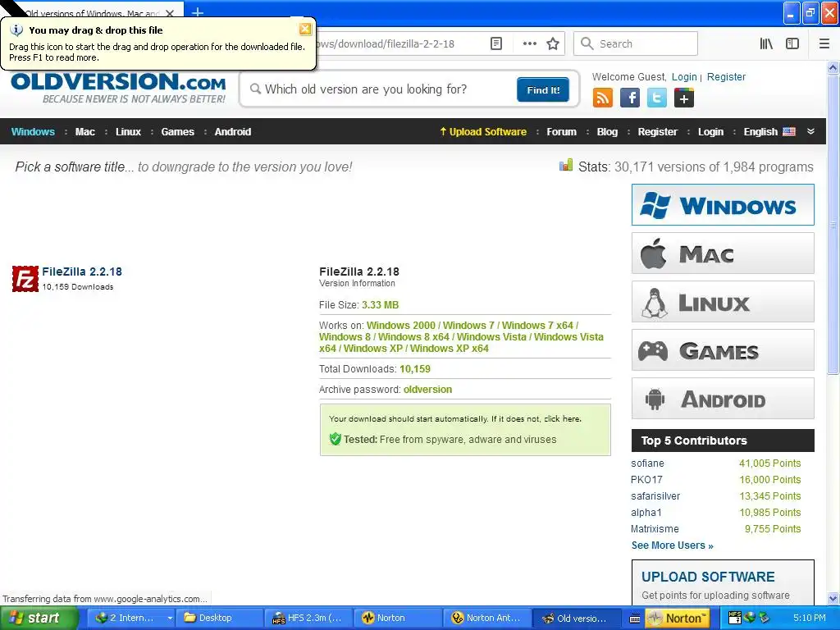
Task: Open the Norton toolbar in taskbar
Action: pyautogui.click(x=678, y=619)
